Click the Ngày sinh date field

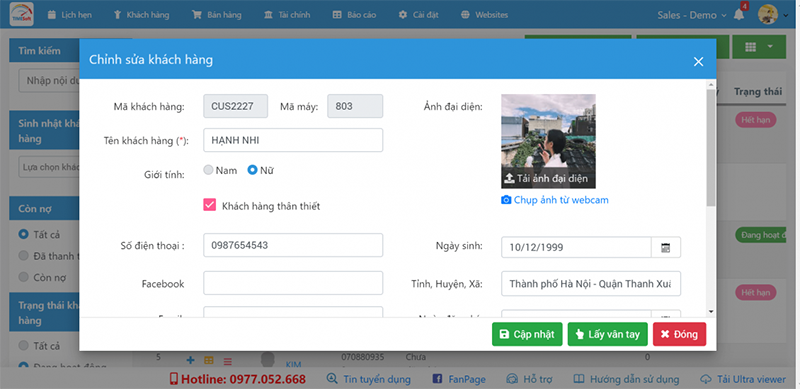coord(576,248)
